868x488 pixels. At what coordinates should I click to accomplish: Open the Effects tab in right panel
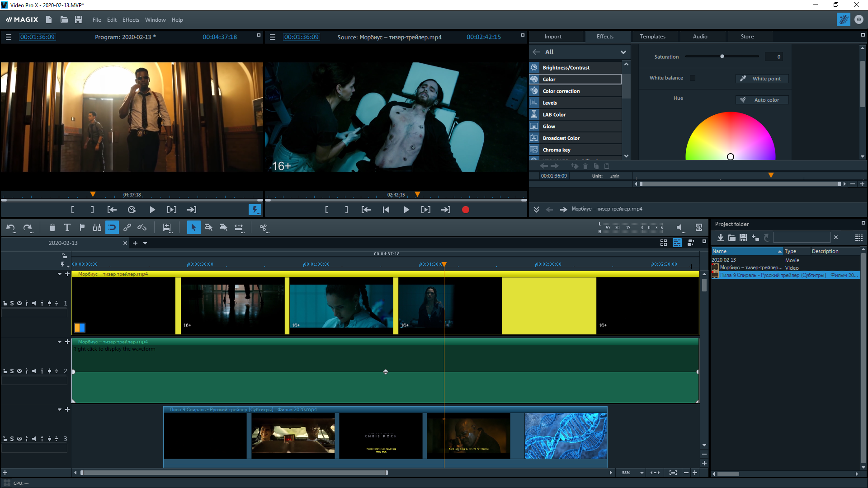[604, 36]
